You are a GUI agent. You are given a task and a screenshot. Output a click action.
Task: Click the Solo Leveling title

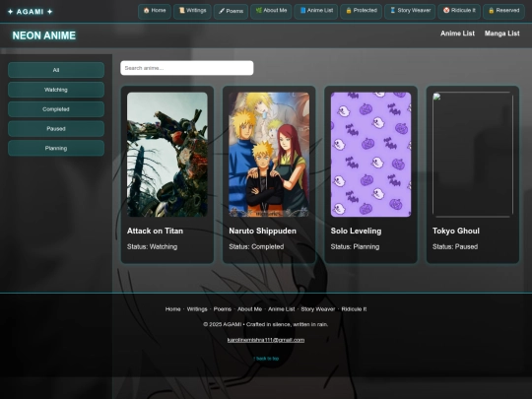pyautogui.click(x=356, y=231)
